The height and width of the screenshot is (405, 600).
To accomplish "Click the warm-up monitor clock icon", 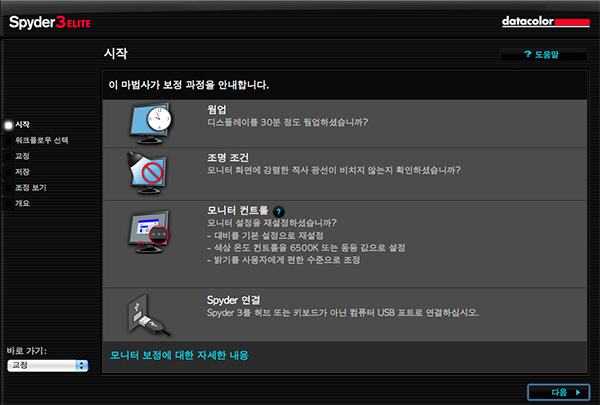I will click(x=151, y=123).
